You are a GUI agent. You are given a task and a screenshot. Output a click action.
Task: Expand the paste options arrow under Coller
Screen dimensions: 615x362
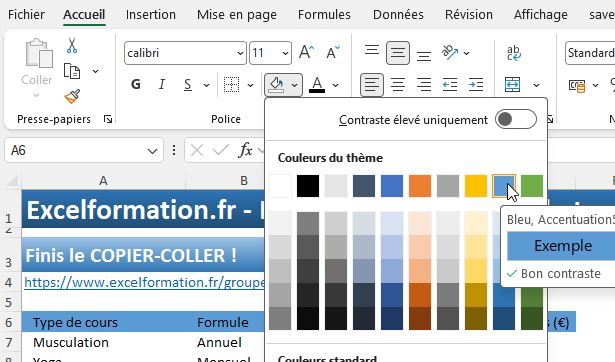tap(36, 95)
